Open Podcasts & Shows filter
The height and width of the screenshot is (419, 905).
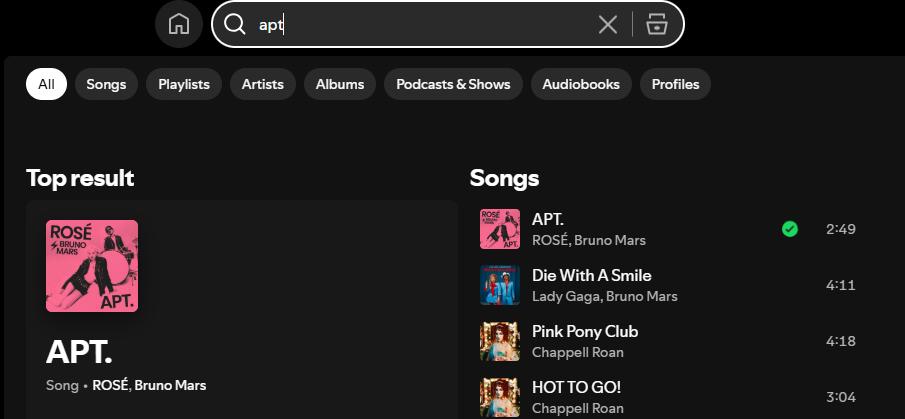coord(453,84)
